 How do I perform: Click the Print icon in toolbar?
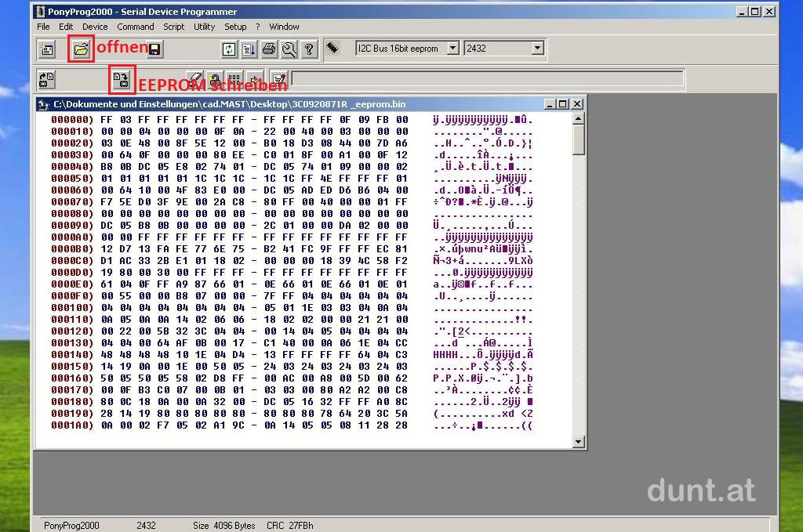(269, 49)
